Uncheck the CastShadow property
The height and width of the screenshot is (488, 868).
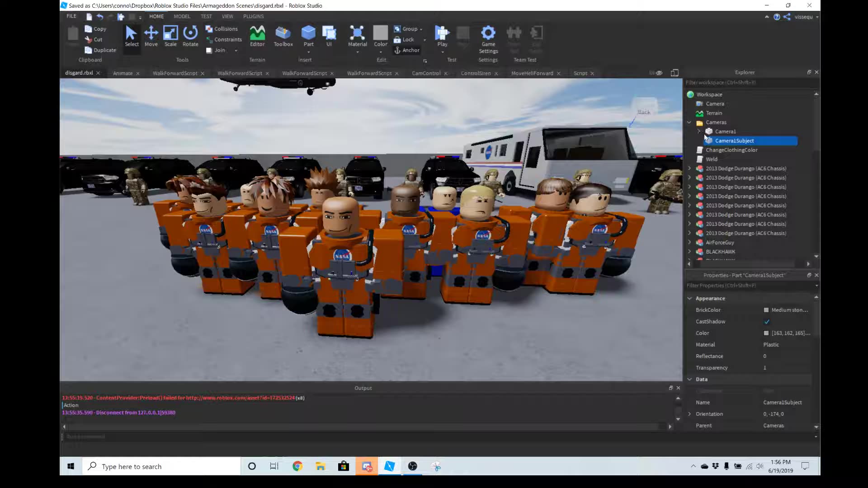click(x=767, y=321)
